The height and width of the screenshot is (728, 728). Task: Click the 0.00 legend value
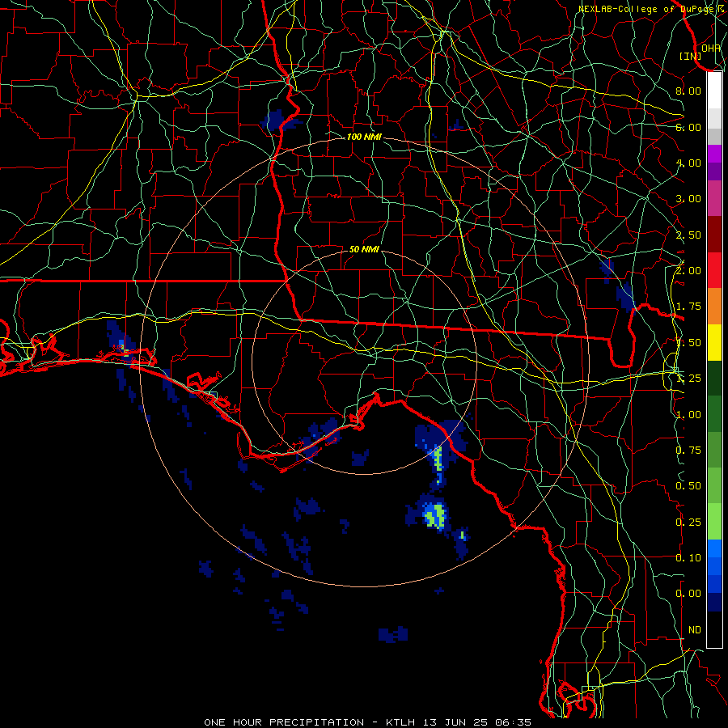click(x=688, y=594)
